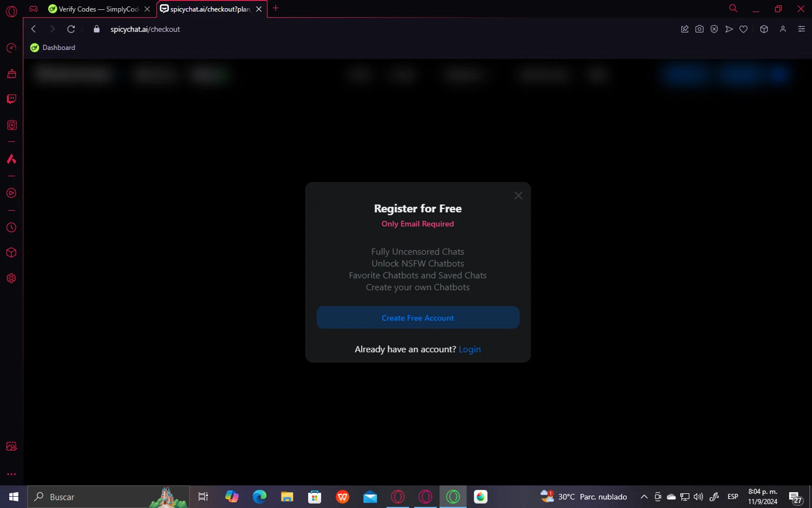The height and width of the screenshot is (508, 812).
Task: Open Settings gear in sidebar
Action: click(x=11, y=278)
